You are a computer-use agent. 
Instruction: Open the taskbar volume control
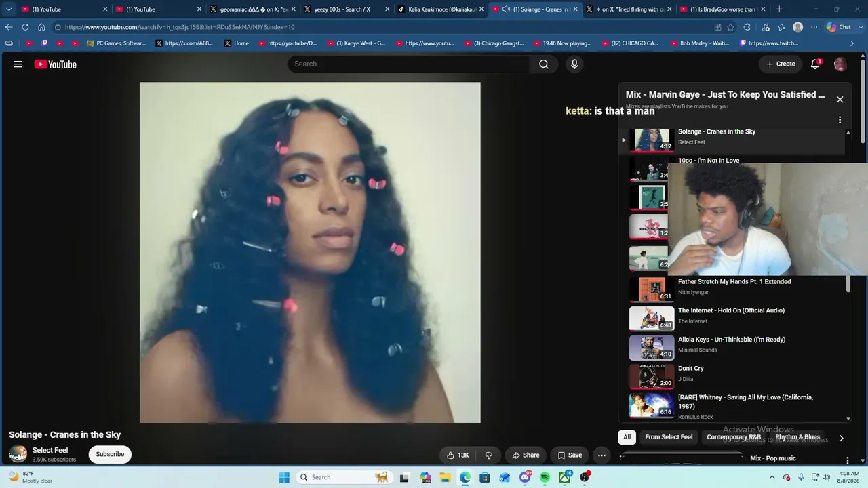coord(827,477)
